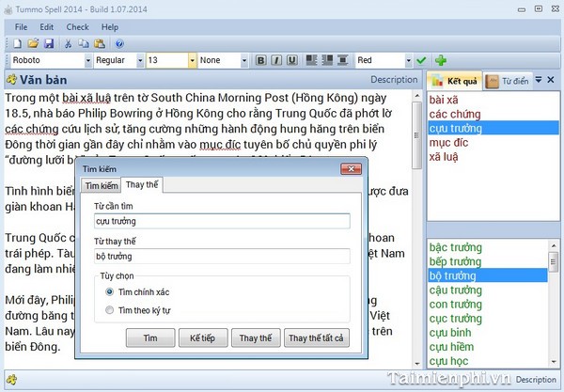Viewport: 564px width, 392px height.
Task: Select 'cựu trưởng' in results list
Action: point(493,128)
